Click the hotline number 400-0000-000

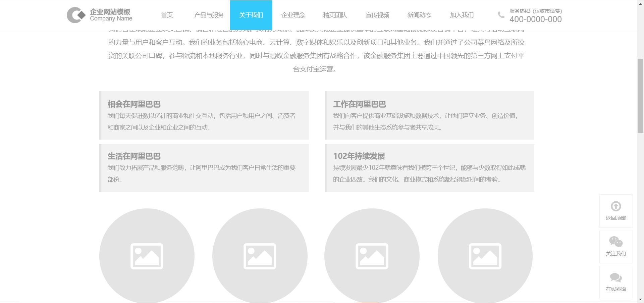(536, 19)
